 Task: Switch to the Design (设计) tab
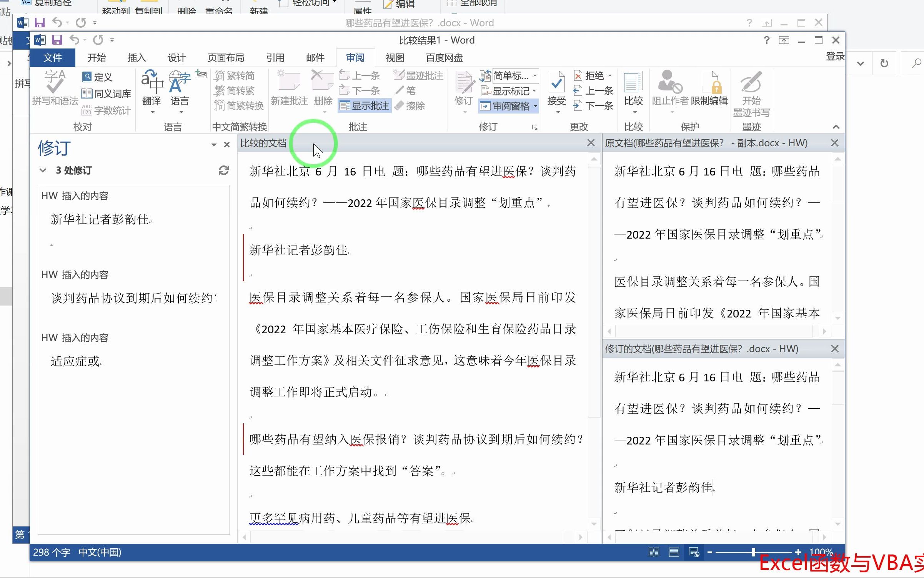click(176, 58)
